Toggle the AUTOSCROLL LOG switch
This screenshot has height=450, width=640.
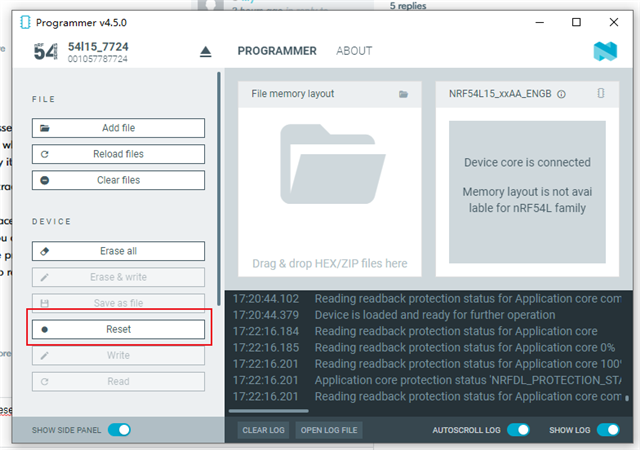tap(518, 430)
